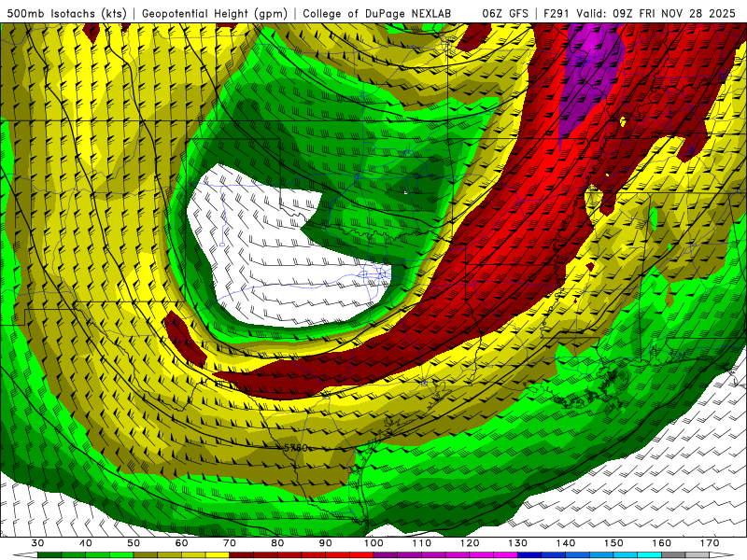Click the 'College of DuPage NEXLAB' label
747x560 pixels.
(377, 13)
